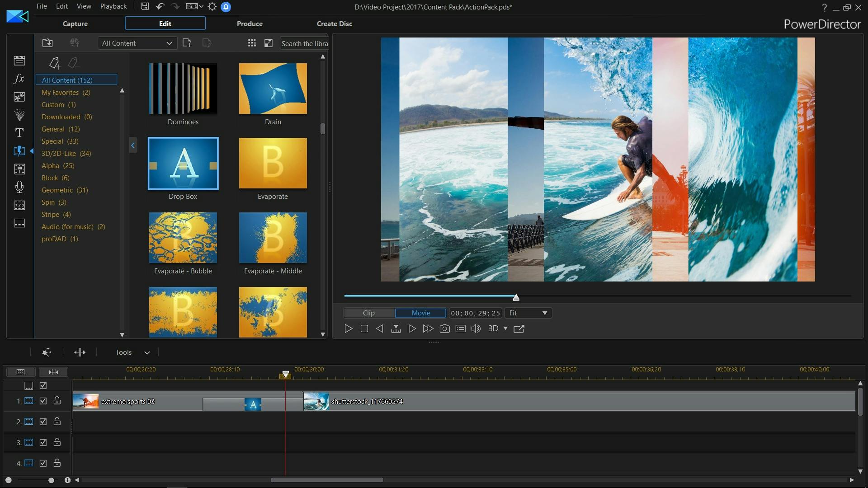Open the Effect Room fx icon

[x=19, y=79]
